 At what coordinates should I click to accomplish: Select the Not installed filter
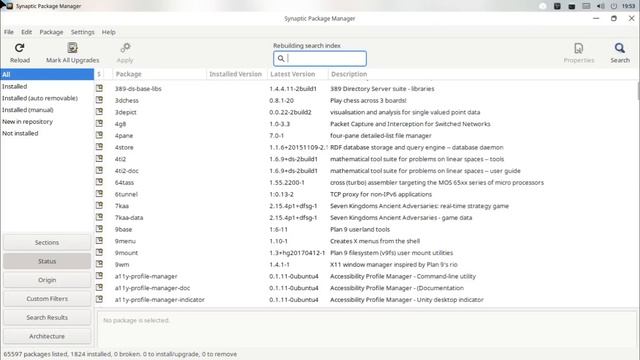click(47, 133)
